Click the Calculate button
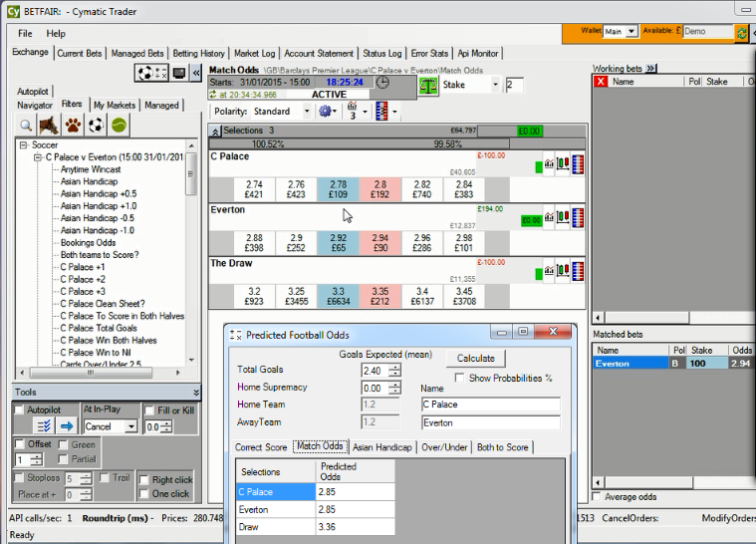Viewport: 756px width, 544px height. [476, 359]
